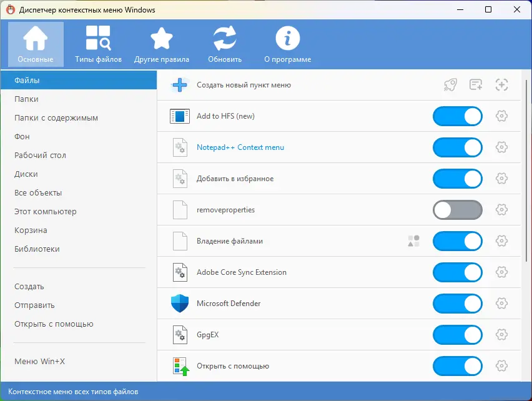Image resolution: width=532 pixels, height=401 pixels.
Task: Open settings gear for Владение файлами
Action: click(x=501, y=241)
